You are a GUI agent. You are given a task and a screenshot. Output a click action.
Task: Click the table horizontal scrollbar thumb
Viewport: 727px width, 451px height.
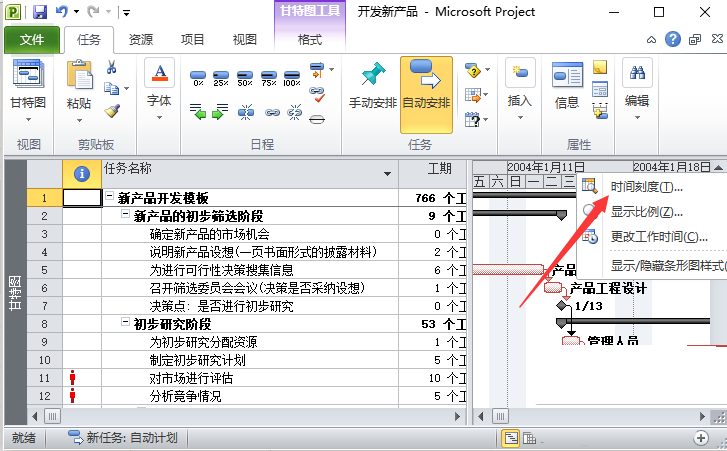click(x=52, y=416)
